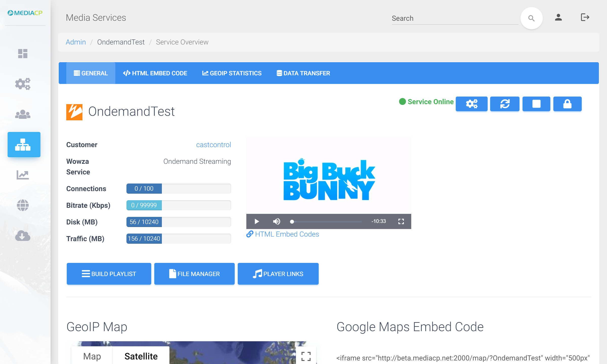
Task: Open the File Manager
Action: [194, 274]
